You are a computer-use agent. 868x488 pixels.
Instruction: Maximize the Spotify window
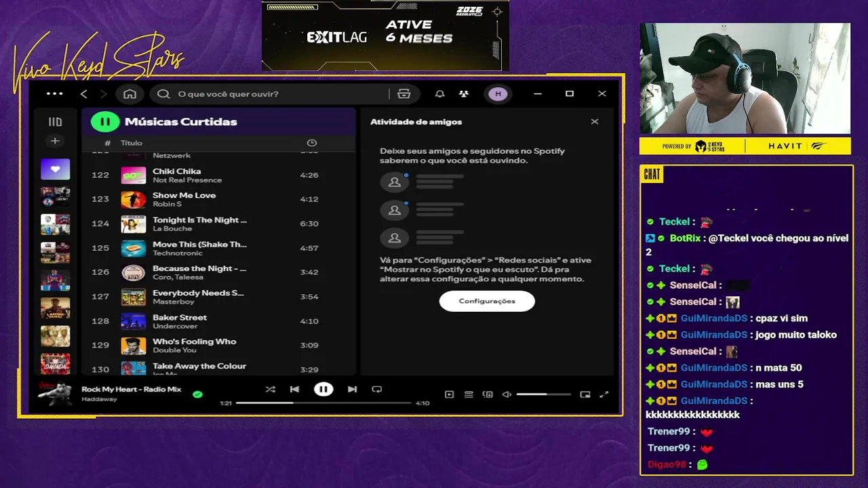570,94
